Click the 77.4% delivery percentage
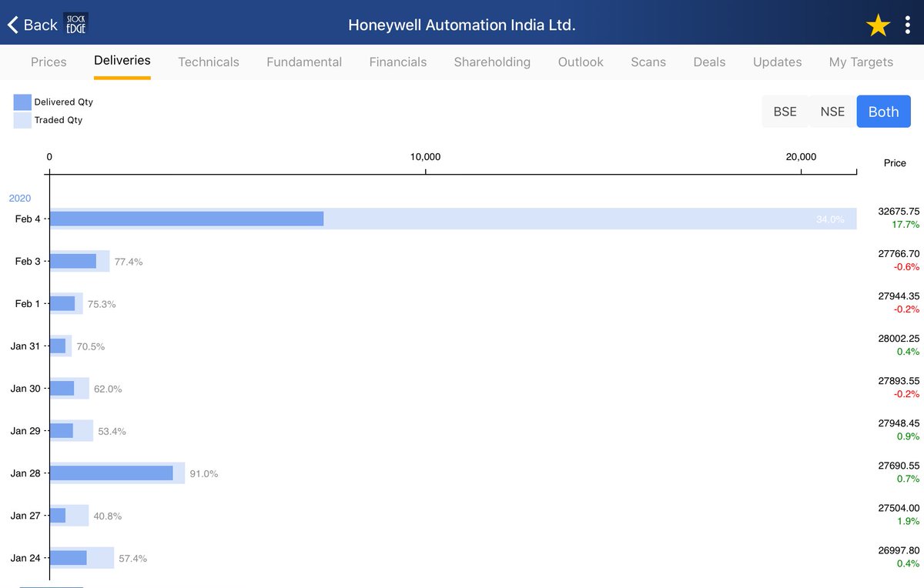924x588 pixels. click(129, 262)
